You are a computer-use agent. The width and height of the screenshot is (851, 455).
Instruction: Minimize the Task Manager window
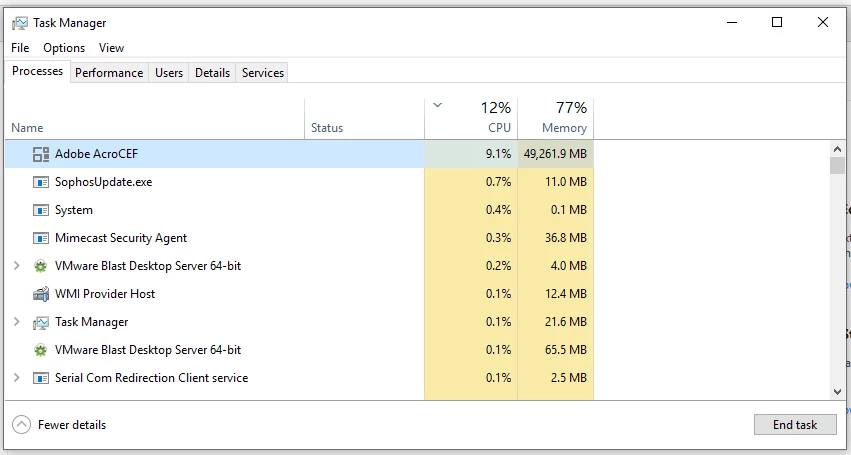[732, 22]
